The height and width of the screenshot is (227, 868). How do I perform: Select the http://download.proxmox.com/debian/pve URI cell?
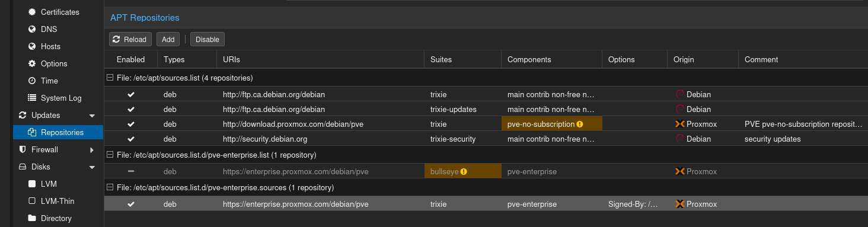click(x=320, y=124)
